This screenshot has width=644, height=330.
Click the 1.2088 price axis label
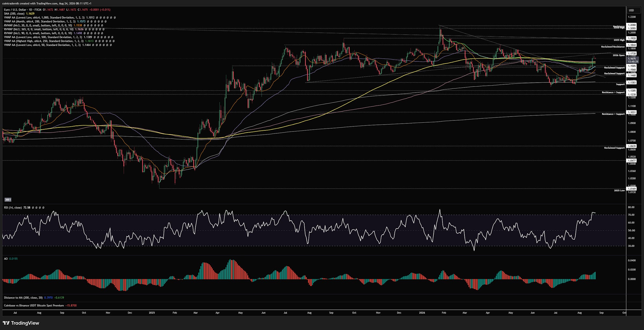point(631,25)
